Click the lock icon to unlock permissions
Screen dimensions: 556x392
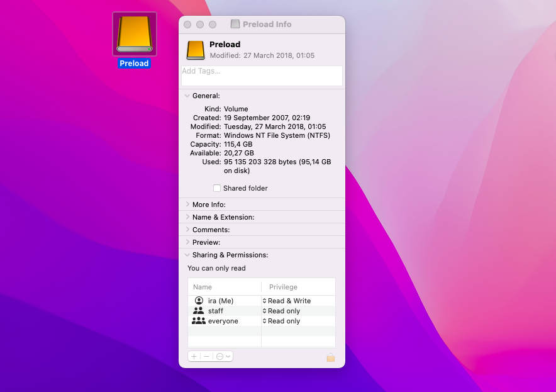click(330, 357)
